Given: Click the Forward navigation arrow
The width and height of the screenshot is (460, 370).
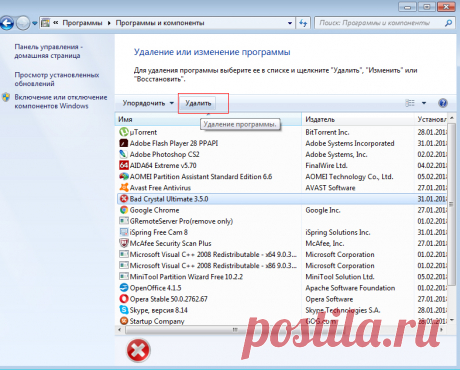Looking at the screenshot, I should (23, 23).
